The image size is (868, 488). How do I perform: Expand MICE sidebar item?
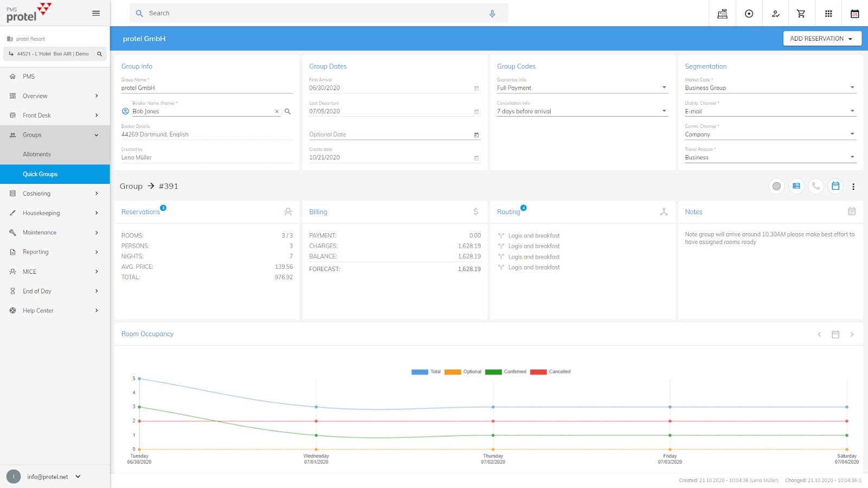pyautogui.click(x=55, y=272)
